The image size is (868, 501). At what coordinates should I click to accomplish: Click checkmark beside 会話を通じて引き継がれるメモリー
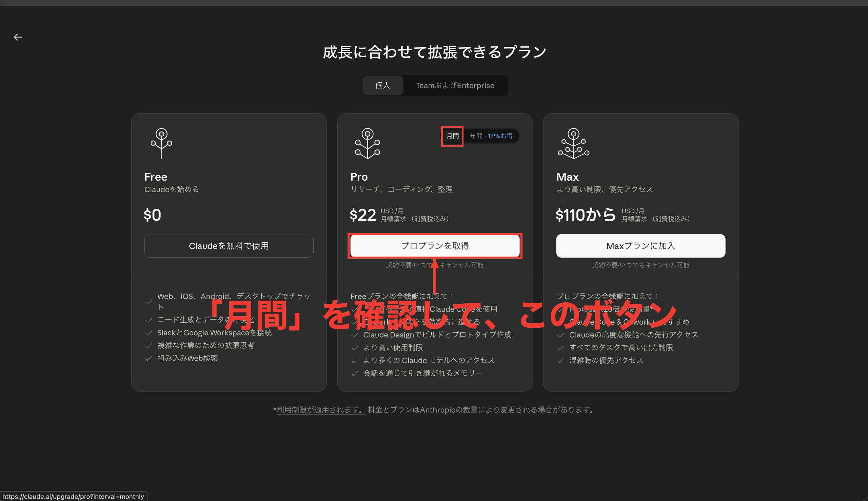click(x=355, y=373)
